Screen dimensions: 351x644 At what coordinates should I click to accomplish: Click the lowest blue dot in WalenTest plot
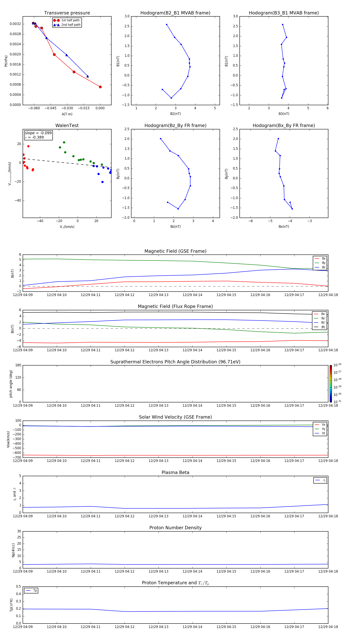coord(102,182)
